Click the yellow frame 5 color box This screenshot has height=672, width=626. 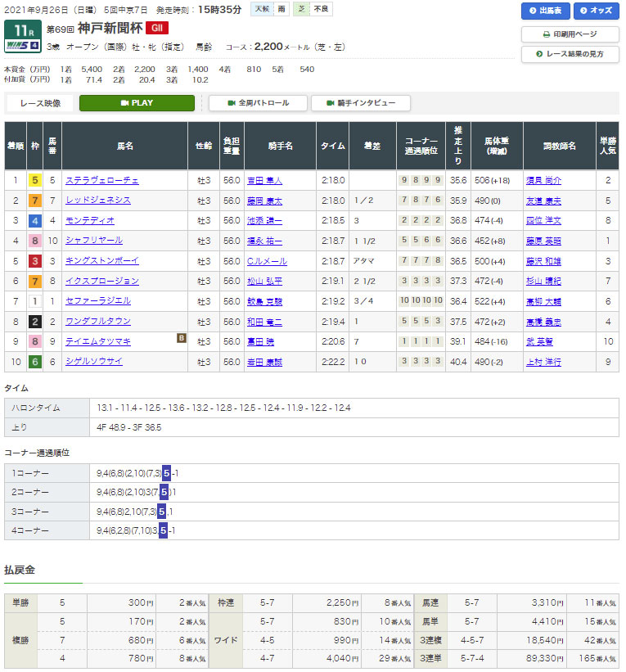click(x=34, y=180)
